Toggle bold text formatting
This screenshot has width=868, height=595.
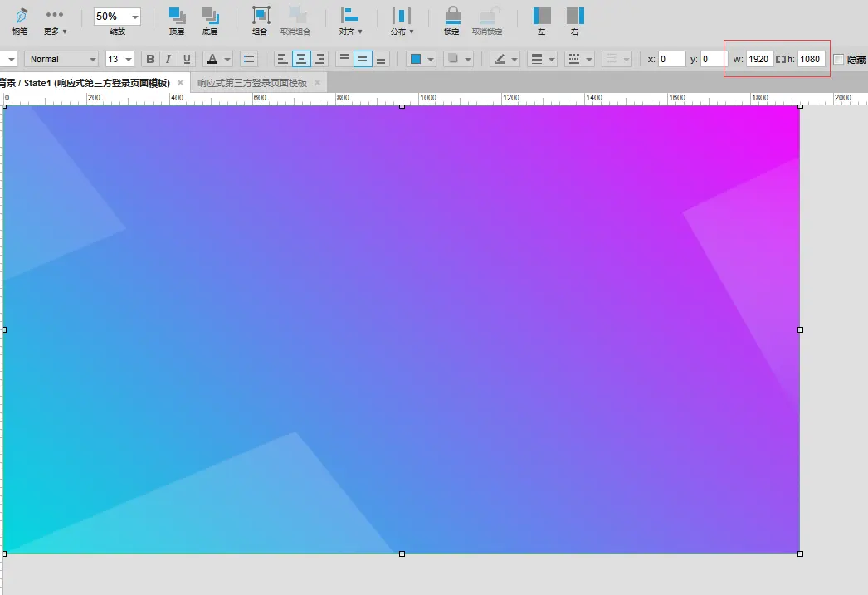[x=149, y=59]
